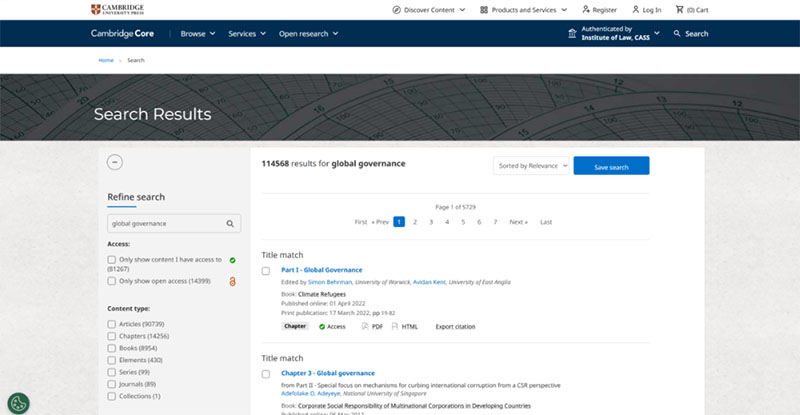Click the magnifier icon in refine search box
800x415 pixels.
click(230, 224)
